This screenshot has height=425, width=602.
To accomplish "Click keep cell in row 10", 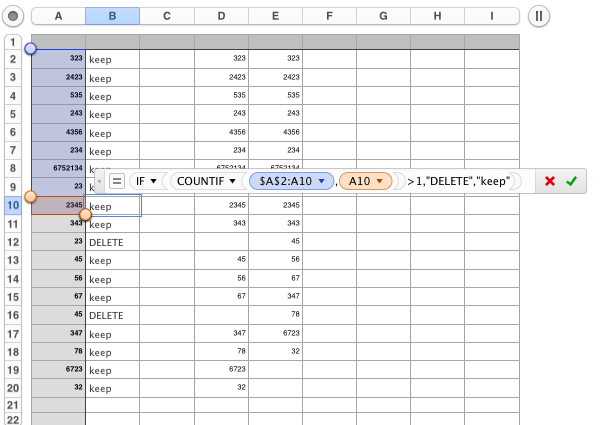I will click(x=112, y=206).
